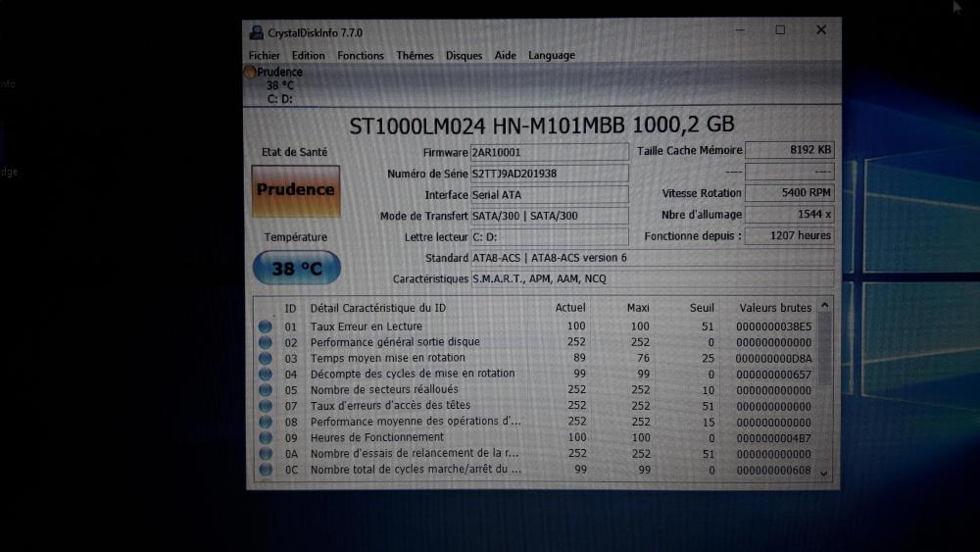Screen dimensions: 980x552
Task: Select the Taux Erreur en Lecture row text
Action: click(367, 326)
